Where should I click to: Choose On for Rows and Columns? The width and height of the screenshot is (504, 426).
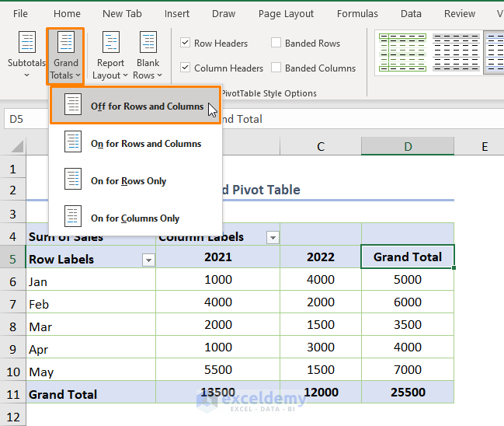click(x=135, y=143)
